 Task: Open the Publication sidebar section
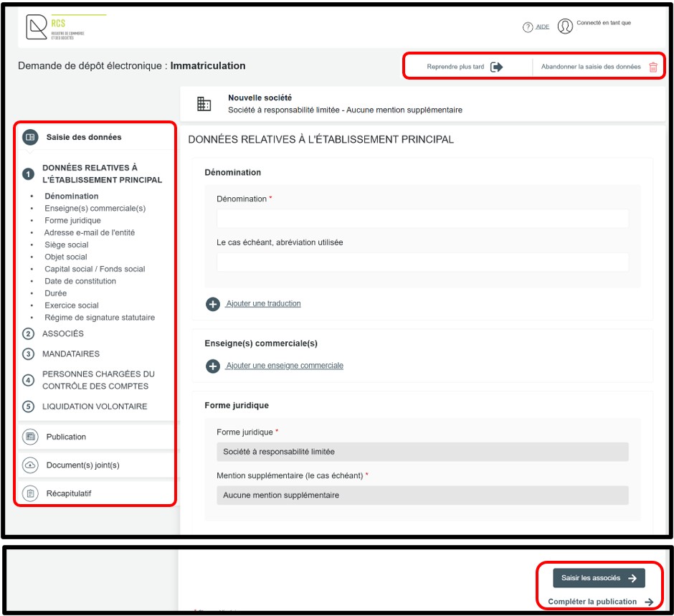66,437
